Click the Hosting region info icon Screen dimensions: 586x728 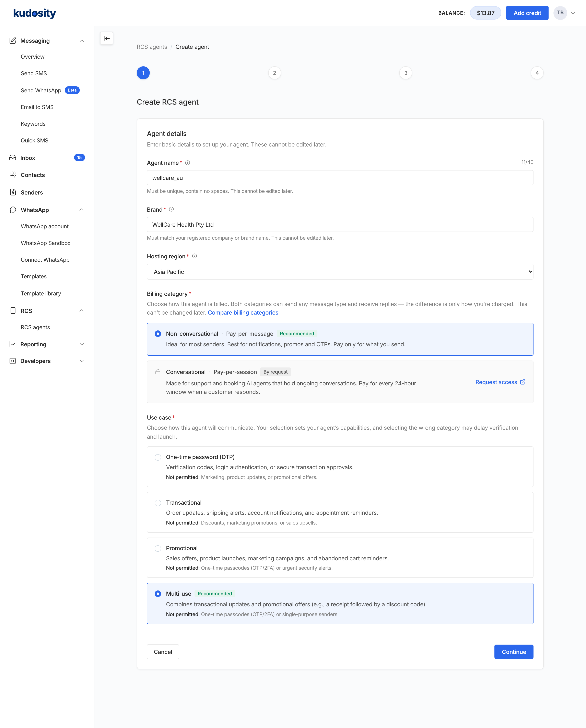click(195, 256)
